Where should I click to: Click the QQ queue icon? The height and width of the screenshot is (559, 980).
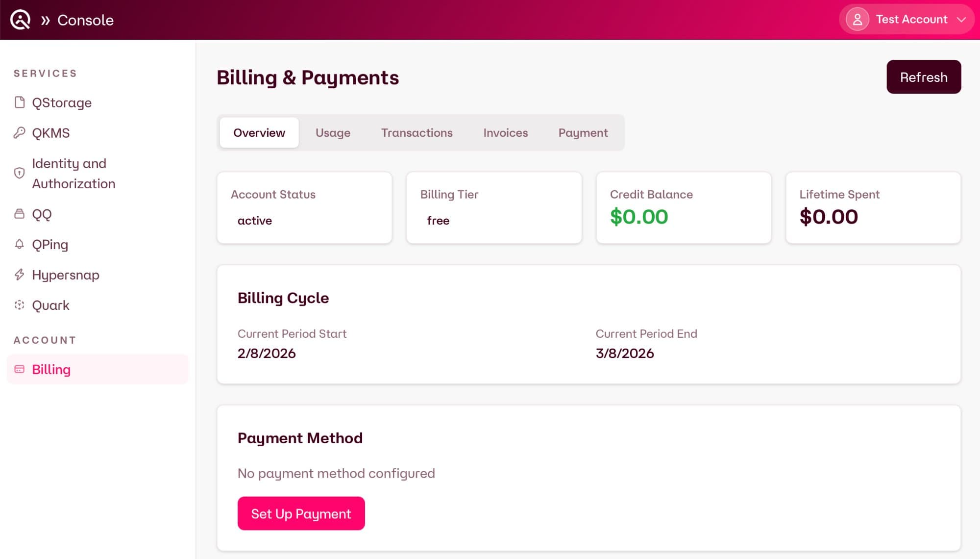point(20,214)
